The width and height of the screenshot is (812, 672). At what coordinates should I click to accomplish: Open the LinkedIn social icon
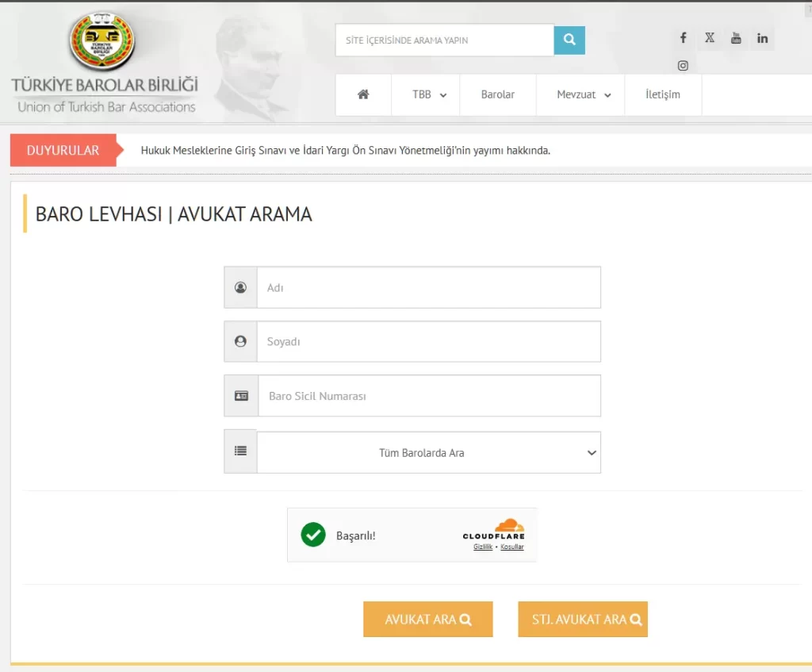click(762, 38)
